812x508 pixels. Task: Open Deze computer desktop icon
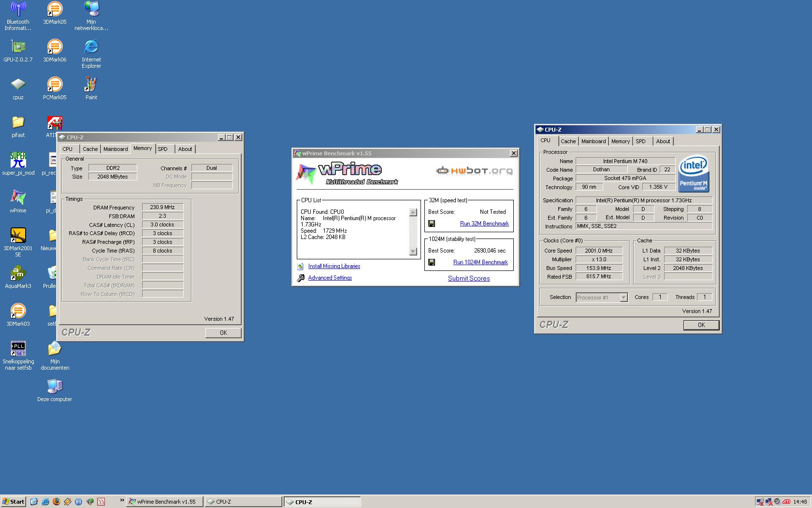point(55,390)
